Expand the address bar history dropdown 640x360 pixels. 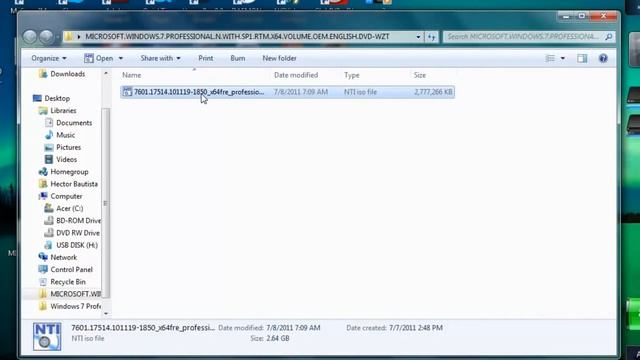click(418, 37)
